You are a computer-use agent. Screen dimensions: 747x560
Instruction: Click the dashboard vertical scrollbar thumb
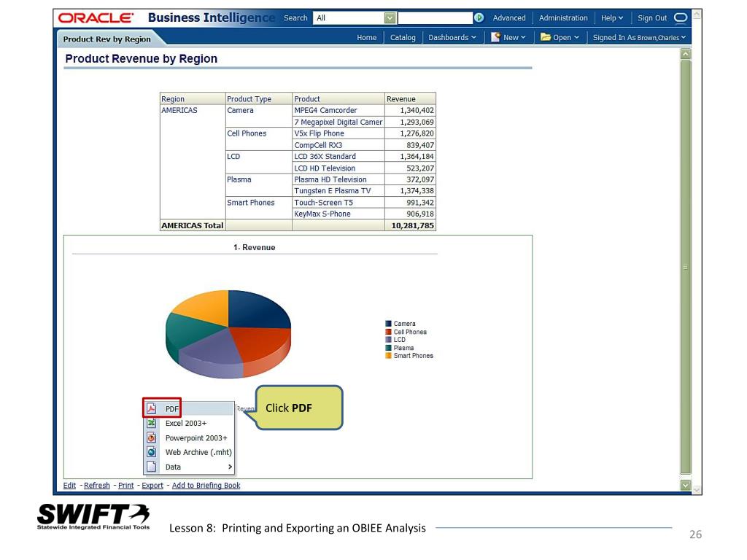[x=686, y=267]
